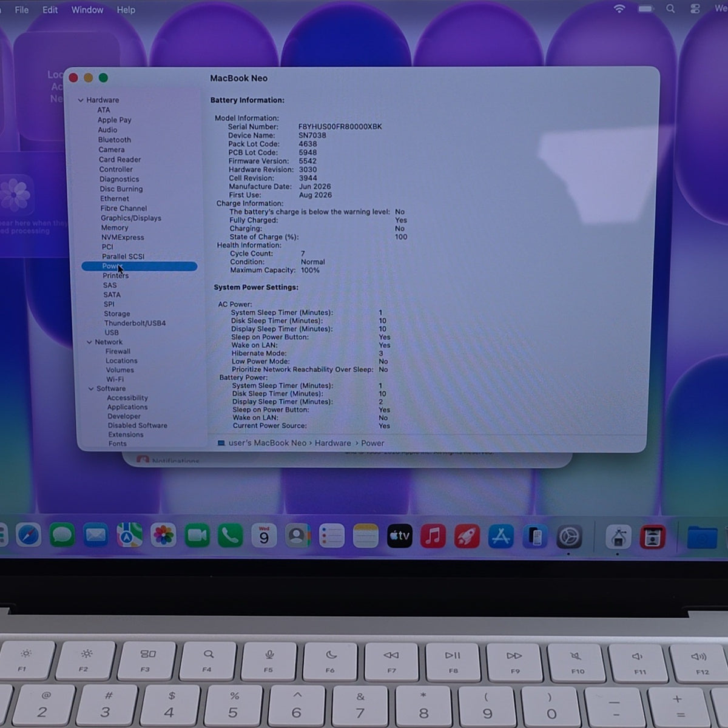
Task: Select Apple Pay in the sidebar
Action: pyautogui.click(x=114, y=120)
